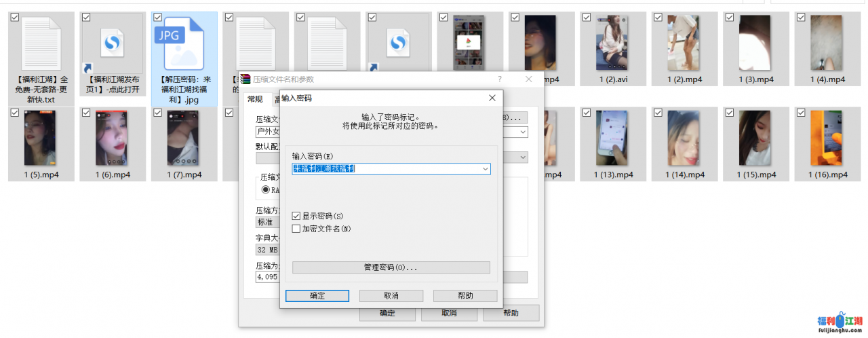Uncheck the 显示密码 checkbox
Image resolution: width=868 pixels, height=338 pixels.
296,216
